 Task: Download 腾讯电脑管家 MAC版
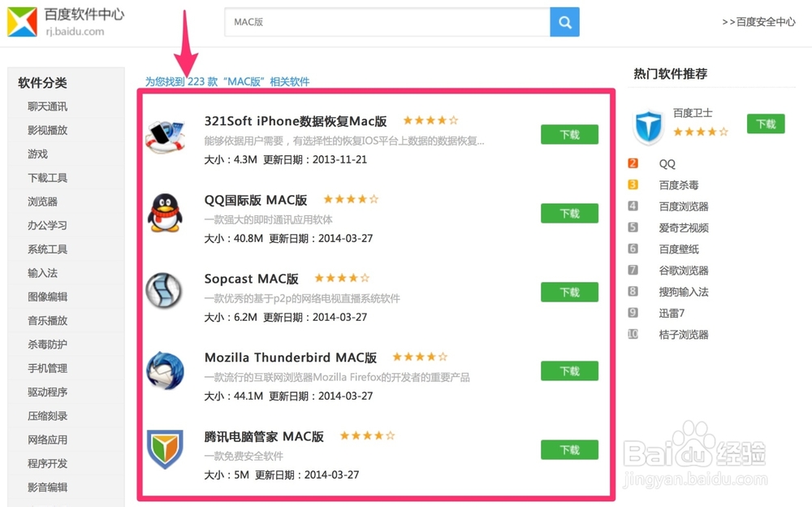coord(570,449)
